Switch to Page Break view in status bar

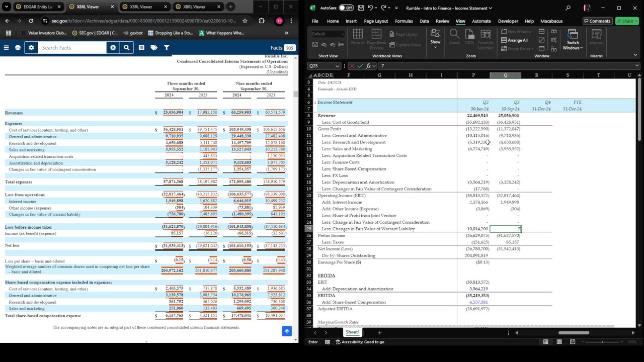point(573,342)
